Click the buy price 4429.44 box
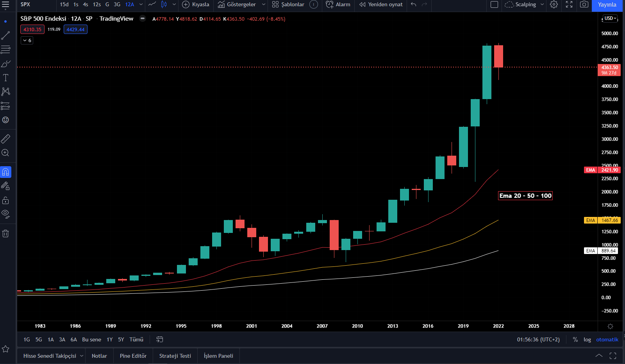Screen dimensions: 625x364 75,30
